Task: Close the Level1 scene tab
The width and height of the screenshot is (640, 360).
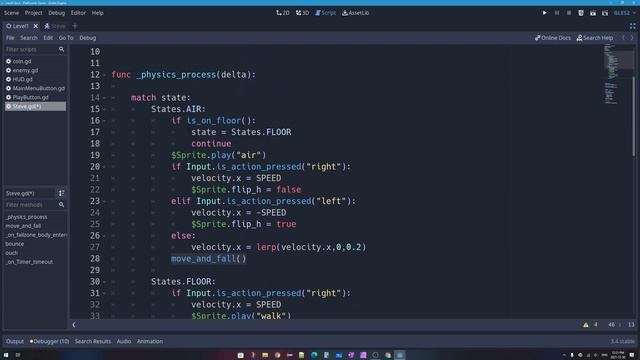Action: (x=36, y=26)
